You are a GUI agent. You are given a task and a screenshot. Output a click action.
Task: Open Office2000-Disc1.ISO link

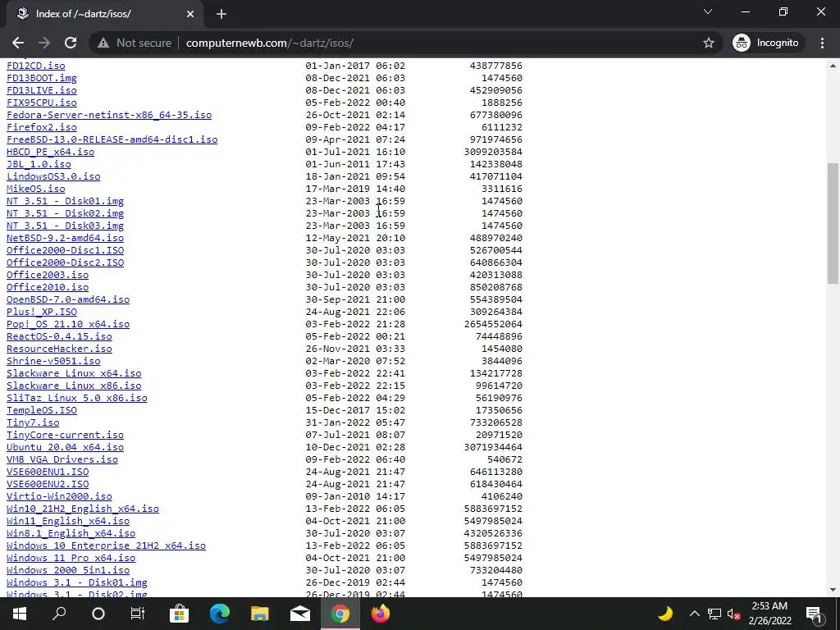(x=66, y=250)
